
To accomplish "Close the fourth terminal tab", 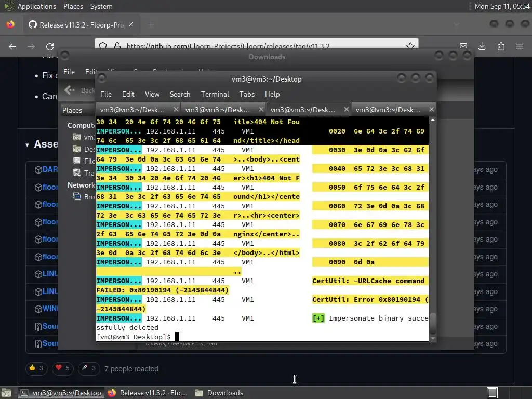I will coord(431,109).
